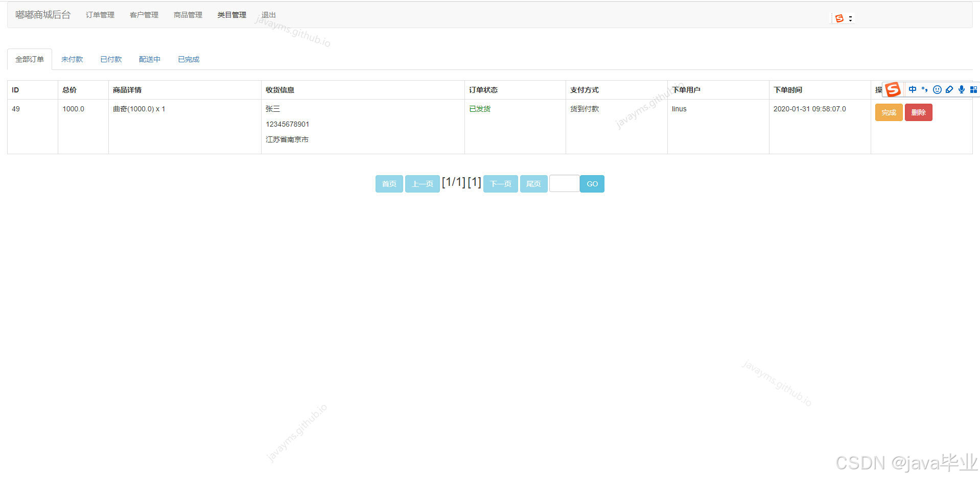980x479 pixels.
Task: Switch to the 已付款 tab
Action: 111,59
